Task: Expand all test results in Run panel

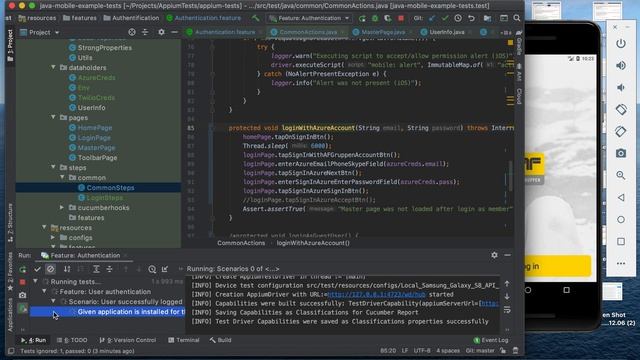Action: pyautogui.click(x=96, y=269)
